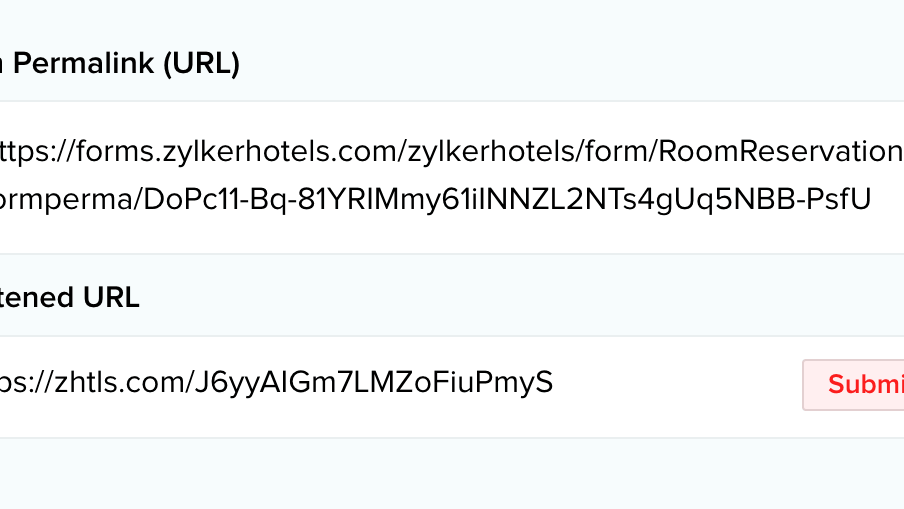Image resolution: width=904 pixels, height=509 pixels.
Task: Click inside the Permalink URL field
Action: tap(450, 176)
